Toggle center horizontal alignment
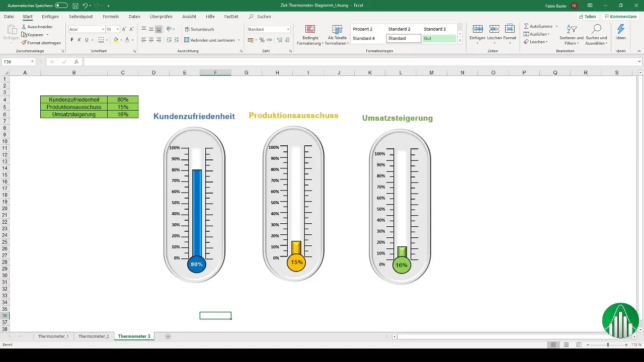Viewport: 644px width, 362px height. pos(151,40)
